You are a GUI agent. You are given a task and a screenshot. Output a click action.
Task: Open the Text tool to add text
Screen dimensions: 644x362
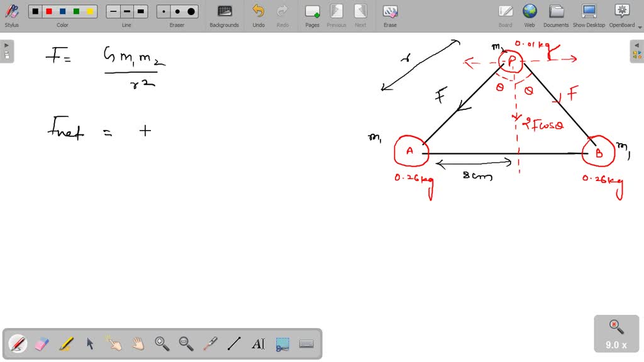coord(258,343)
